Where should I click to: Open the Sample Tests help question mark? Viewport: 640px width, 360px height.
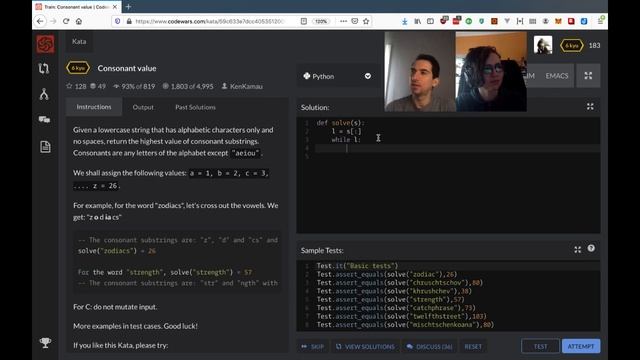(x=591, y=248)
